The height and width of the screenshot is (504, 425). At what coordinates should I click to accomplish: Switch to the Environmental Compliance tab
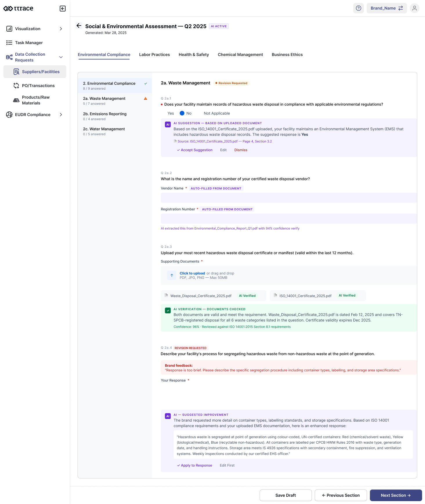(104, 55)
